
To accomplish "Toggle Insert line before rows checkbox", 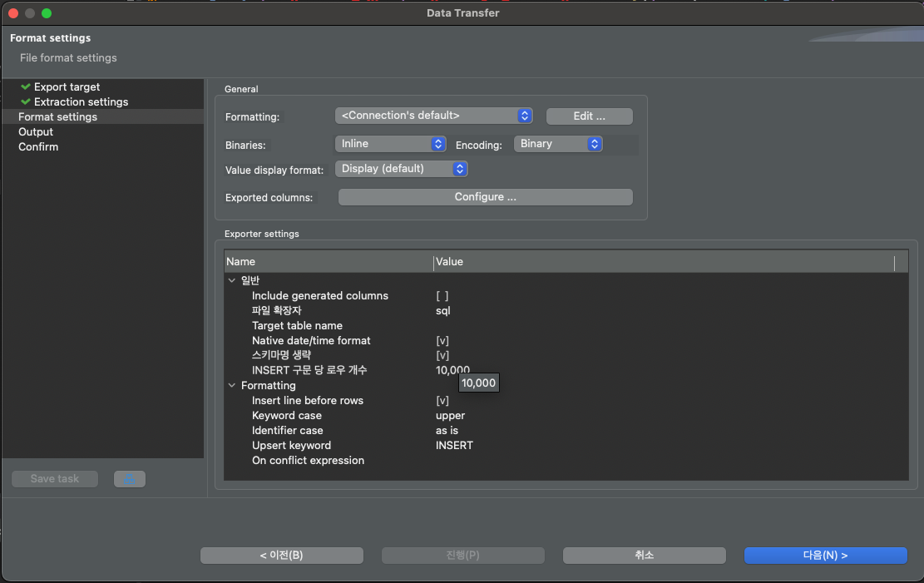I will (442, 401).
